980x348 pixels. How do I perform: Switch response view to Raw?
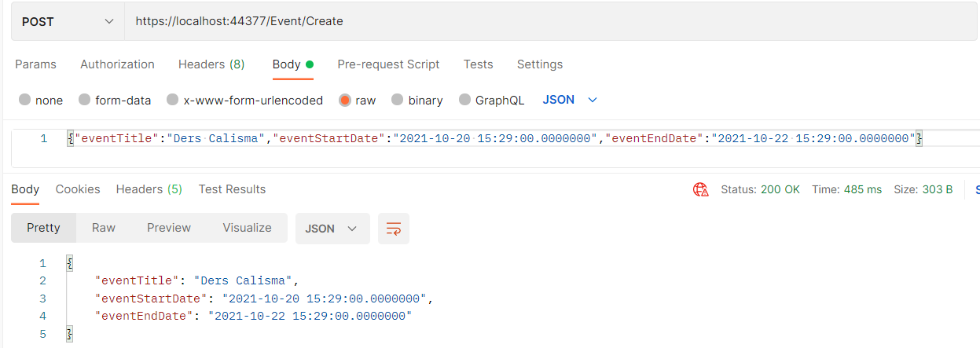(x=104, y=228)
